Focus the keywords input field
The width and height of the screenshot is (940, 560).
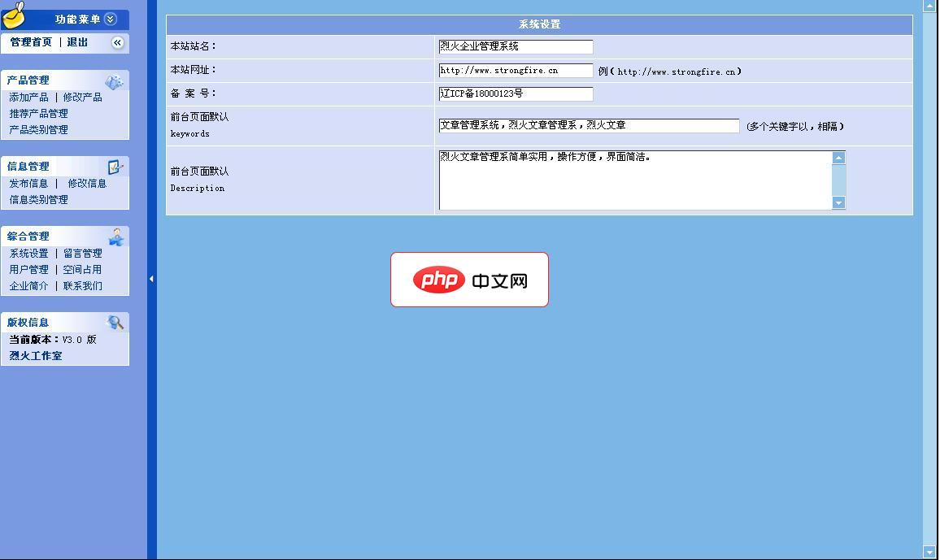[589, 126]
